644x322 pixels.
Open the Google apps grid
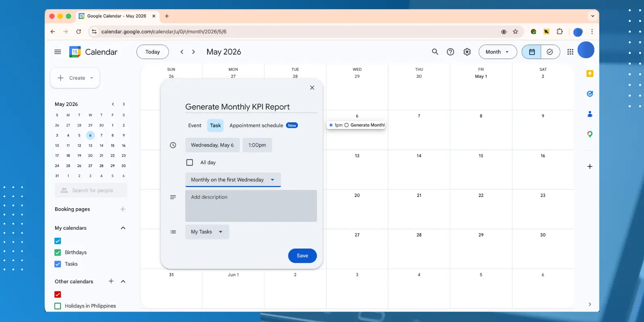tap(570, 52)
